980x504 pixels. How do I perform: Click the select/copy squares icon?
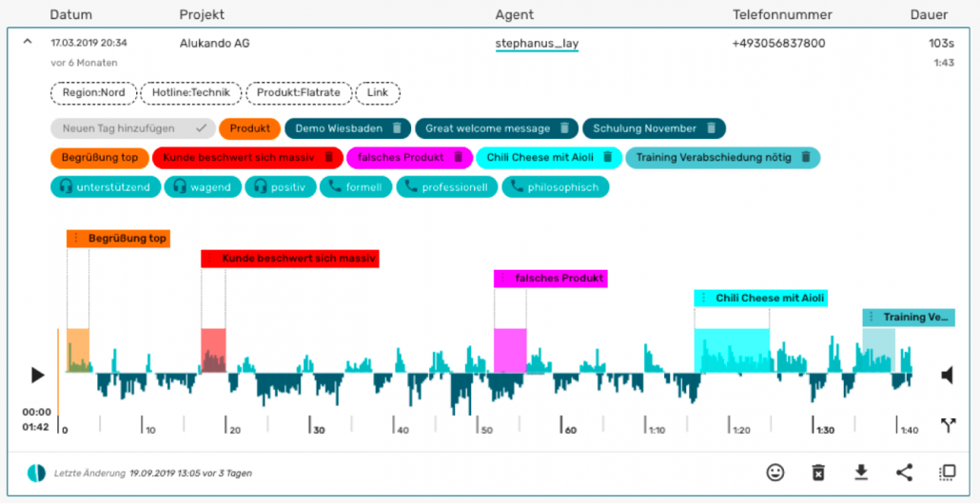tap(948, 473)
